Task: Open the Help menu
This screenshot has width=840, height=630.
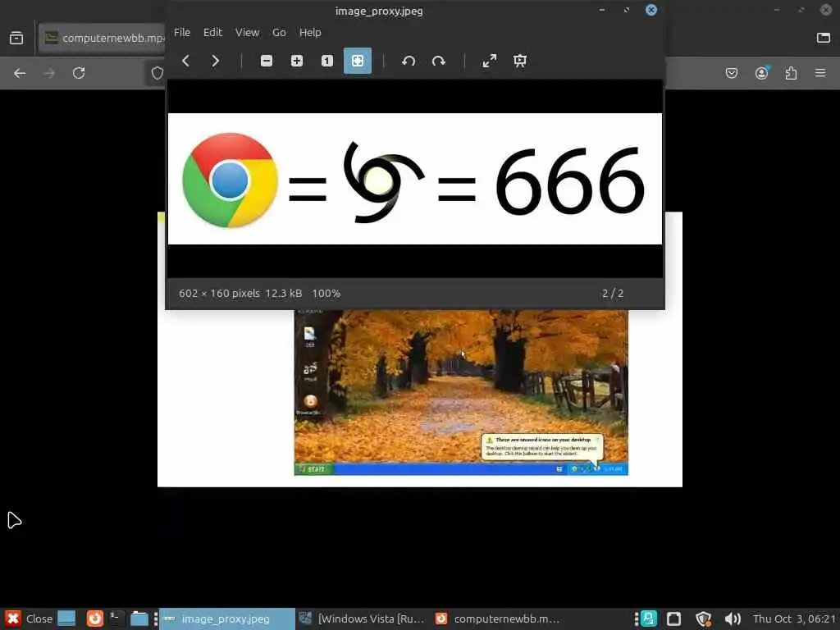Action: tap(310, 32)
